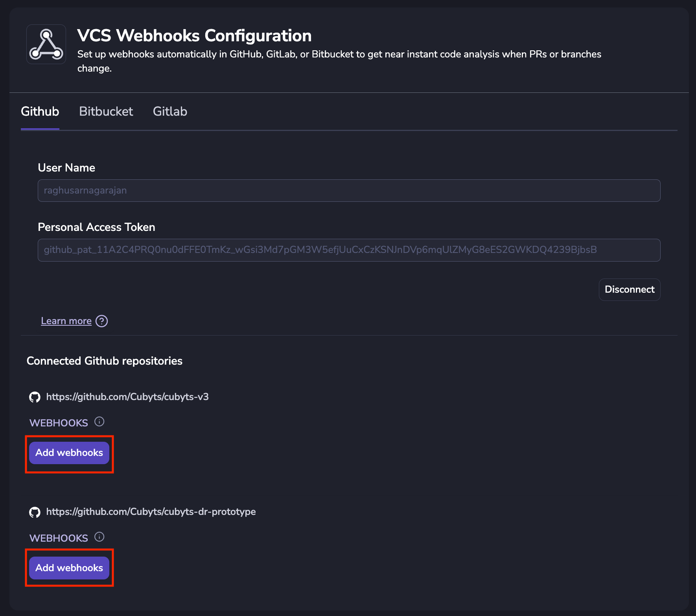Click the webhooks logo icon in header
696x616 pixels.
[46, 44]
